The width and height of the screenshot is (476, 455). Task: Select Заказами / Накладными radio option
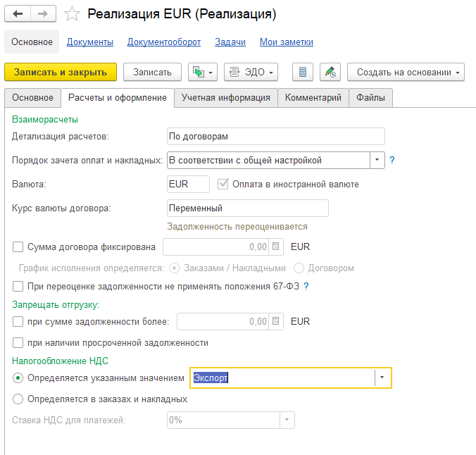174,268
